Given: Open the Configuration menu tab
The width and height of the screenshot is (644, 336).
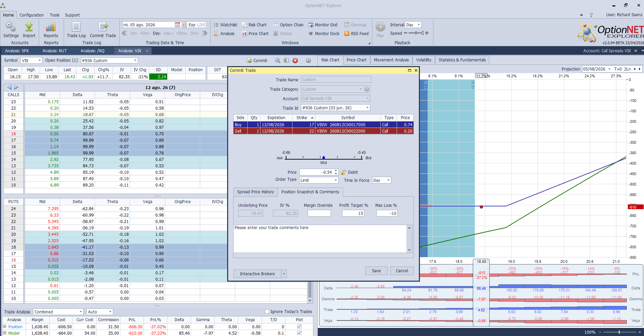Looking at the screenshot, I should (32, 15).
